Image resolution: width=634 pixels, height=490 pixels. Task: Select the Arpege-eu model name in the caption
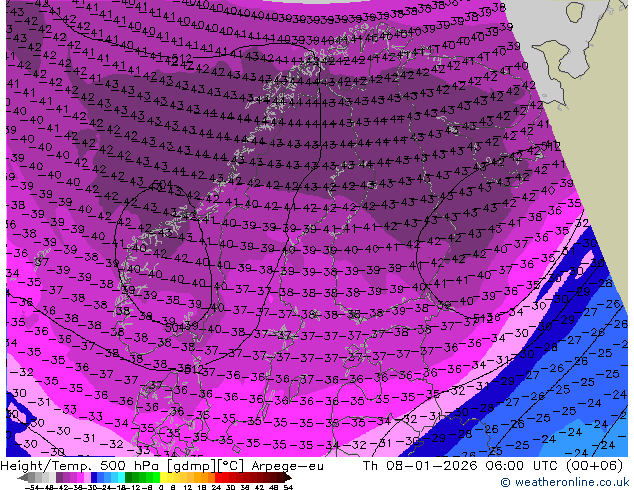pyautogui.click(x=287, y=466)
